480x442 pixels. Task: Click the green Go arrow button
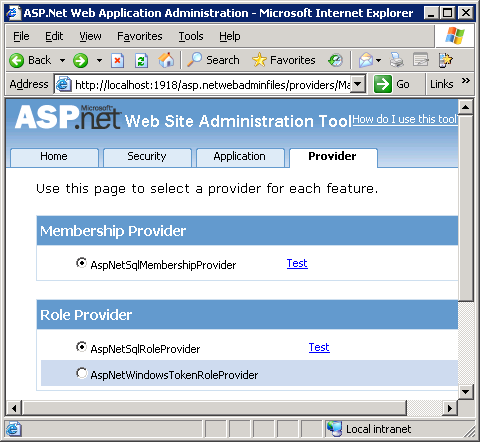(382, 84)
